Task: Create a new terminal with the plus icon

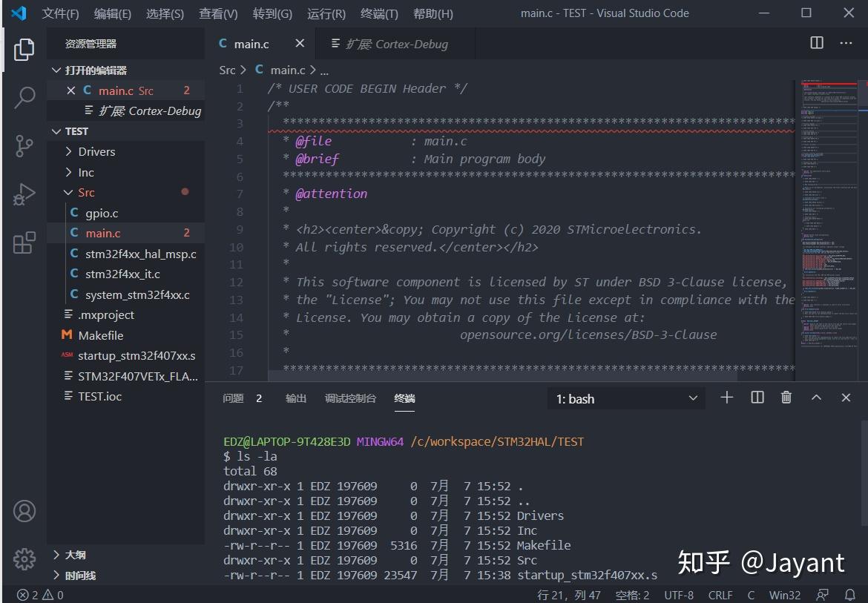Action: (726, 398)
